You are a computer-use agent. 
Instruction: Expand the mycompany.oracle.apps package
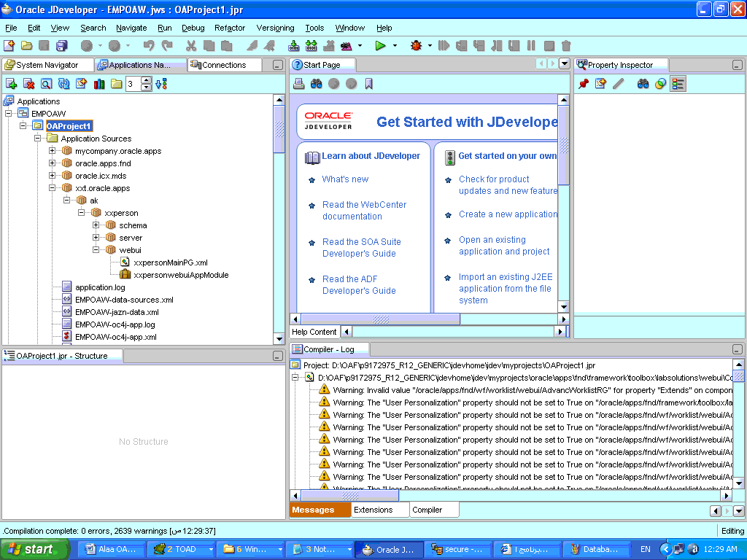52,150
